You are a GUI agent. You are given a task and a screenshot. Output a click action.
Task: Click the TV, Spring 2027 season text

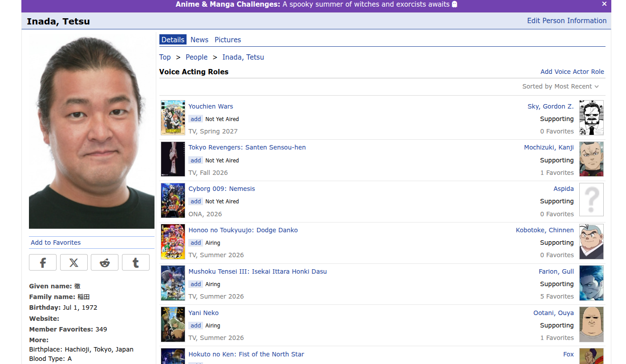click(x=213, y=131)
